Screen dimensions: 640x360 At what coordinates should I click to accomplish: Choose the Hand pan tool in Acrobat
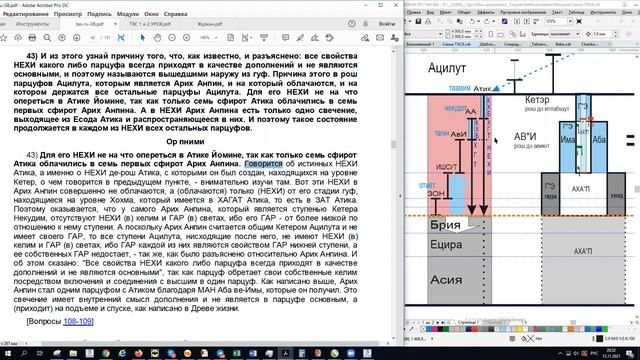pyautogui.click(x=157, y=38)
